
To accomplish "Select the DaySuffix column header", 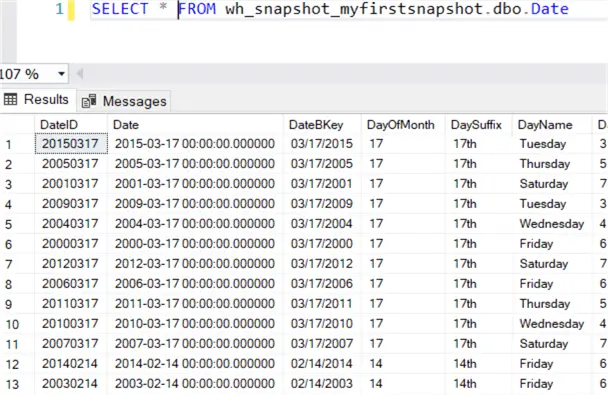I will click(x=479, y=125).
